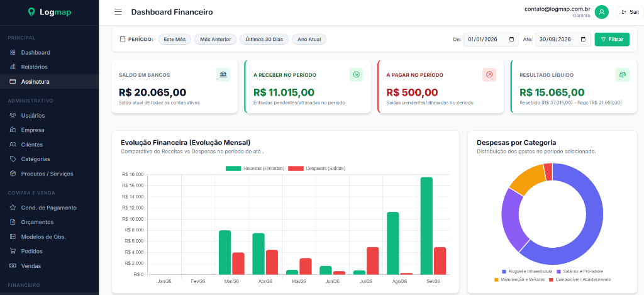
Task: Open calendar picker in the De date field
Action: pos(511,40)
